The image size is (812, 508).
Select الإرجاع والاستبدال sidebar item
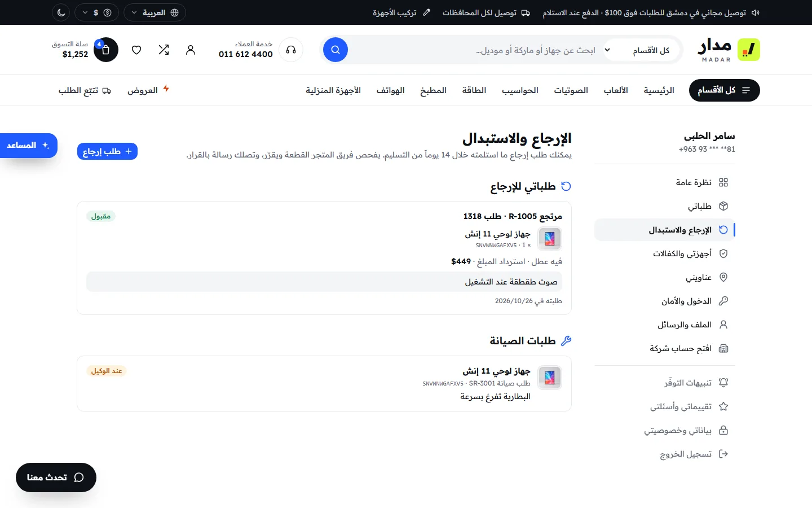pyautogui.click(x=664, y=230)
